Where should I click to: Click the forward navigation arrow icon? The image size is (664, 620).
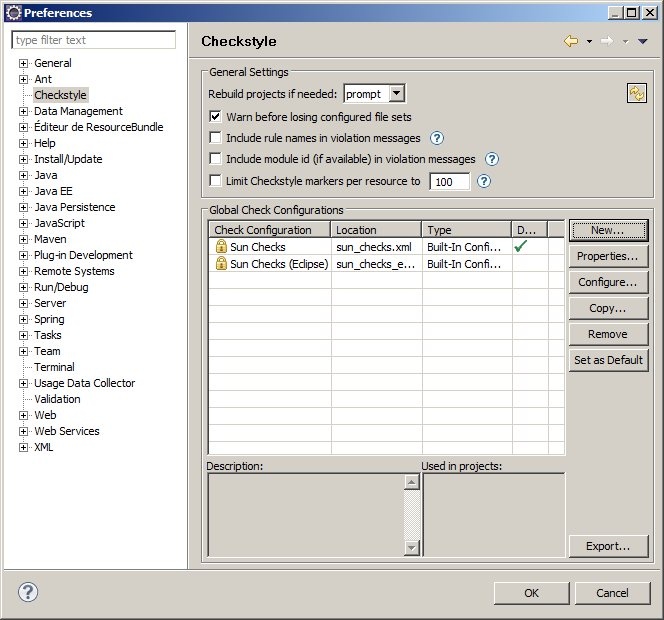click(x=606, y=41)
